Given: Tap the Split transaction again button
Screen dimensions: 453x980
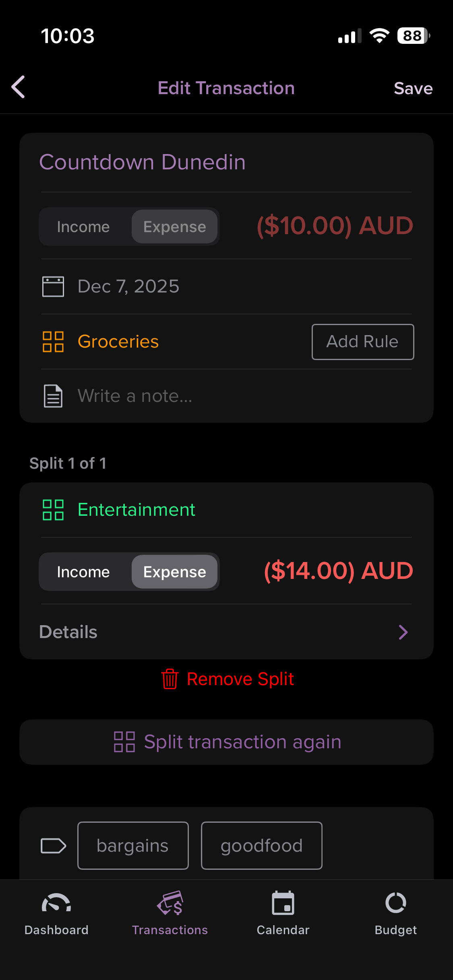Looking at the screenshot, I should click(226, 742).
